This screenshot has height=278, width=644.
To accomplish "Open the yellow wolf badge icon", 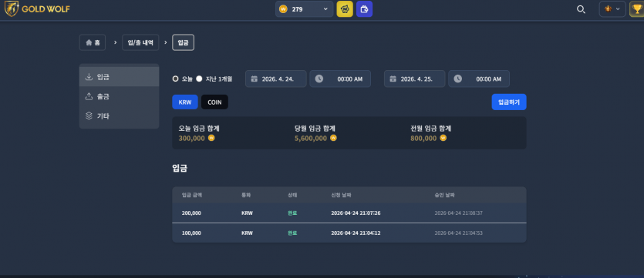I will [x=345, y=9].
